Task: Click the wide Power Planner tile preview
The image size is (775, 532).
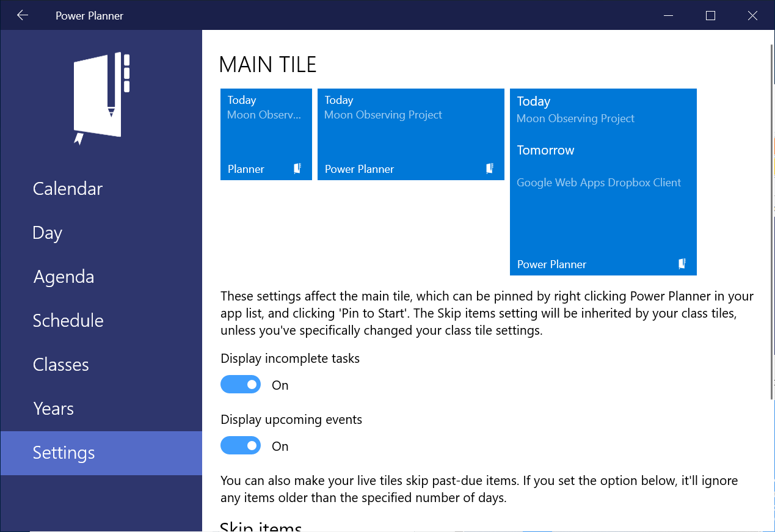Action: click(x=411, y=134)
